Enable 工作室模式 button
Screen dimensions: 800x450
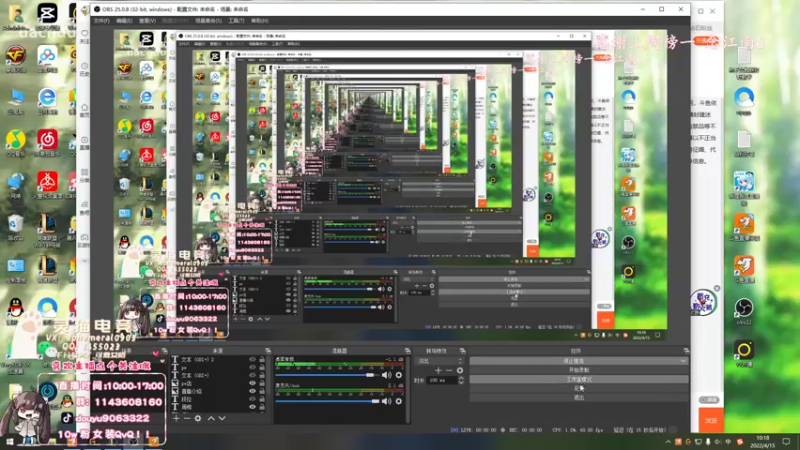(579, 379)
